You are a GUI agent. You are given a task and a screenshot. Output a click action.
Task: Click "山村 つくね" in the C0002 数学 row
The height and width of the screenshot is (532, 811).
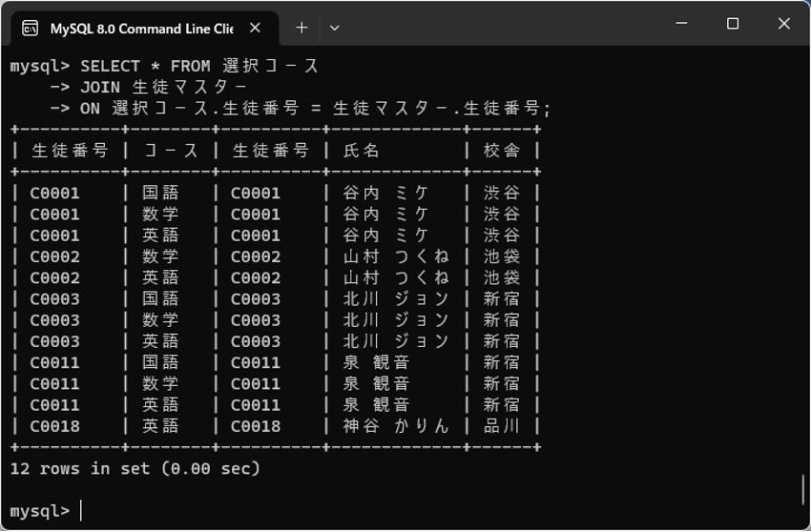click(396, 256)
